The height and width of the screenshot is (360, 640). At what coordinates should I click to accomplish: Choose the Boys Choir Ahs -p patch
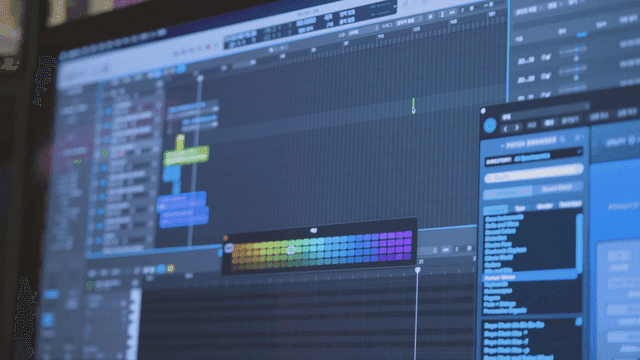pos(507,350)
